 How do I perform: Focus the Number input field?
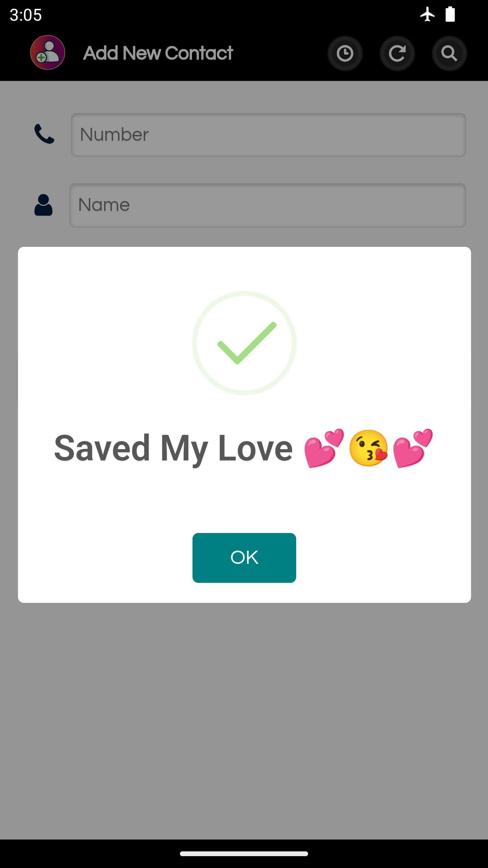(268, 135)
